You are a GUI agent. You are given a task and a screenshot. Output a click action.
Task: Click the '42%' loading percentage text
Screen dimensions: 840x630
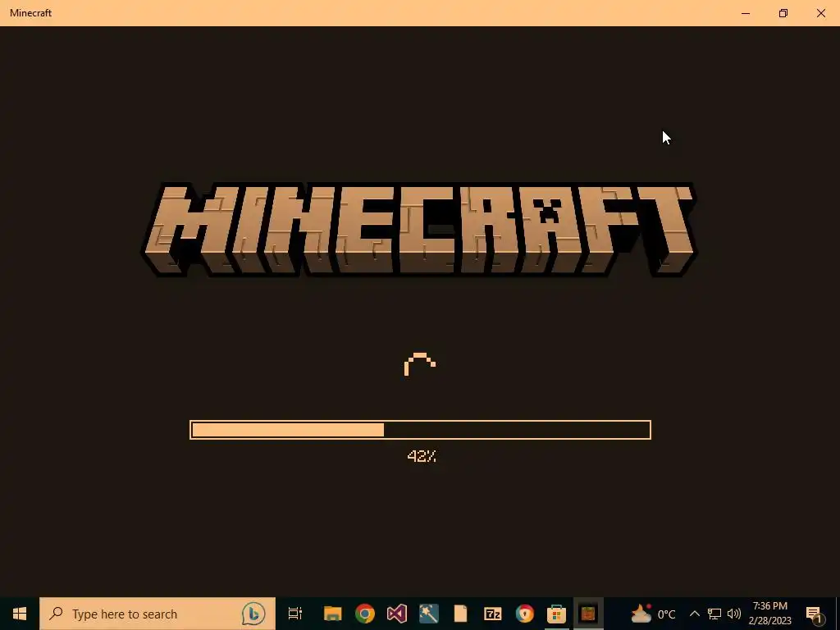coord(422,456)
